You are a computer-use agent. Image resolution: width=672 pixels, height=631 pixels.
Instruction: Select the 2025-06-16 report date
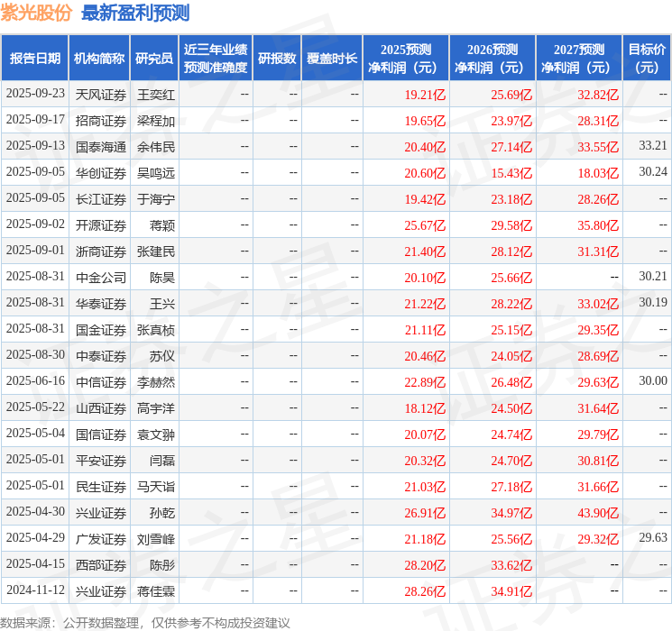35,381
